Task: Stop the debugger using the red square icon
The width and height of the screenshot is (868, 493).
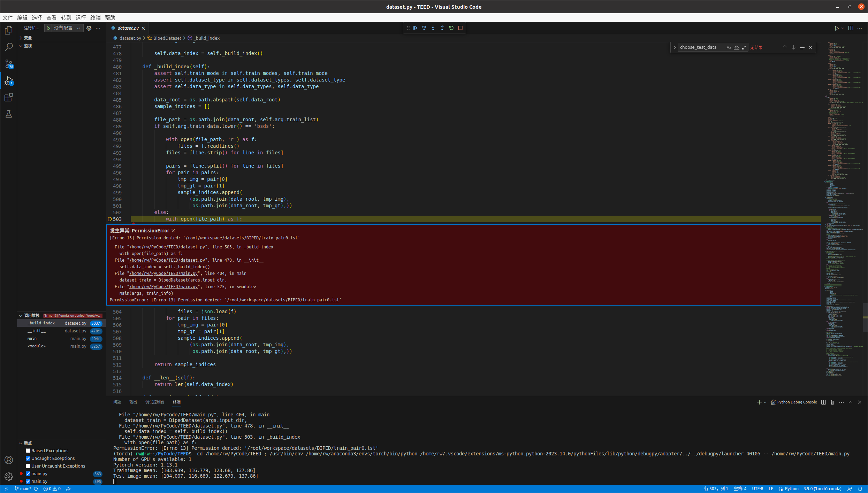Action: pyautogui.click(x=460, y=28)
